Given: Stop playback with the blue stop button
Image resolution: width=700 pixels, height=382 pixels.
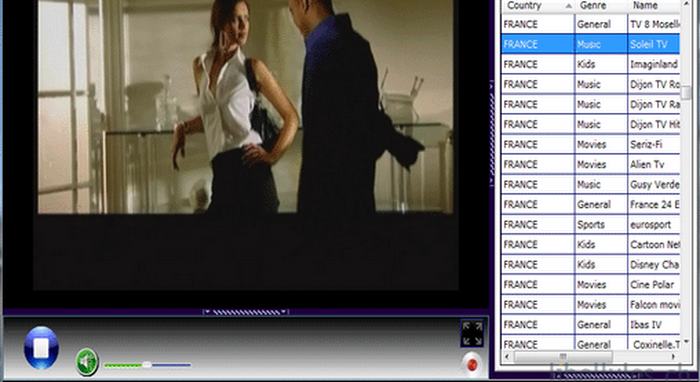Looking at the screenshot, I should coord(41,348).
